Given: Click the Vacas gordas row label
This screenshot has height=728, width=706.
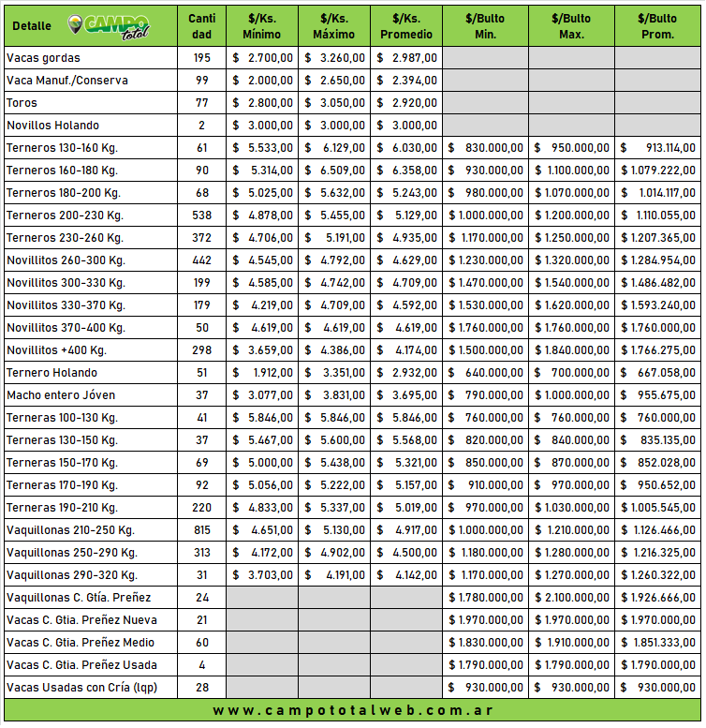Looking at the screenshot, I should click(x=43, y=58).
